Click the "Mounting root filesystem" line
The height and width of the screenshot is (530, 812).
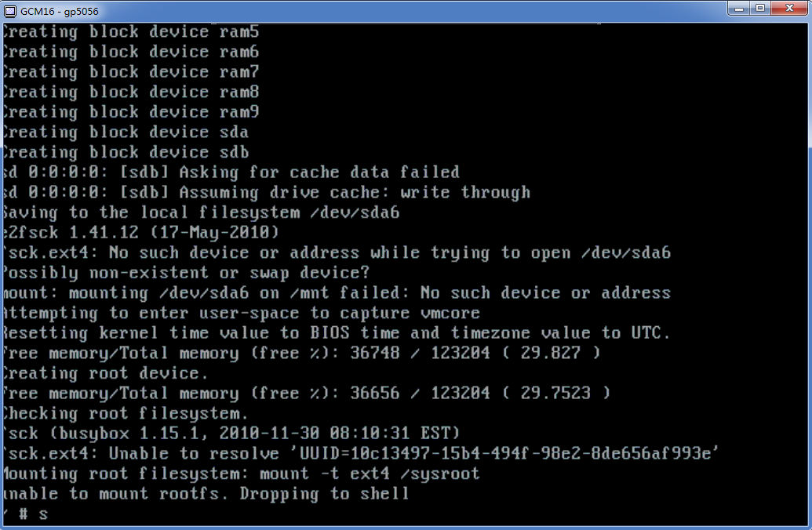pyautogui.click(x=239, y=474)
